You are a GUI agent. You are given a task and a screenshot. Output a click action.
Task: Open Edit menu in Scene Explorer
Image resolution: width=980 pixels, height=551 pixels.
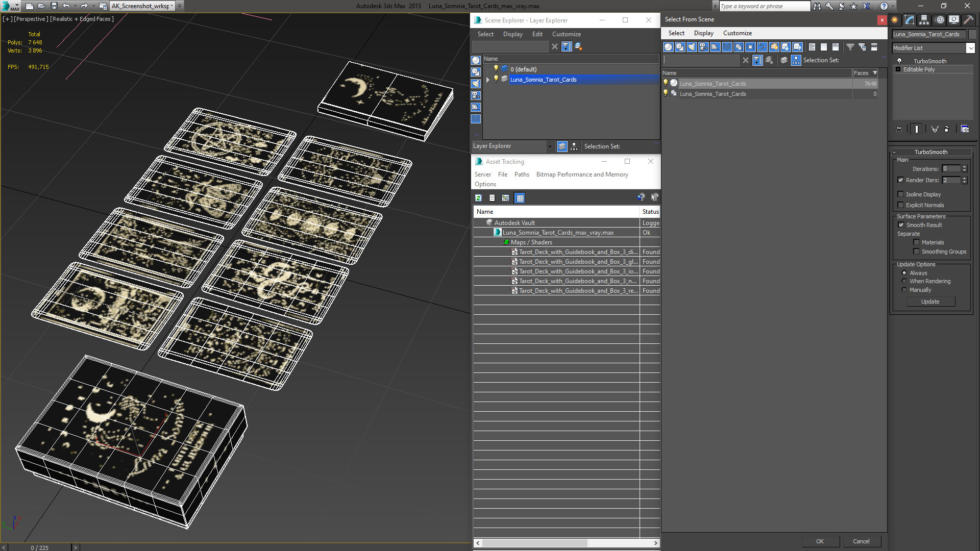point(537,34)
